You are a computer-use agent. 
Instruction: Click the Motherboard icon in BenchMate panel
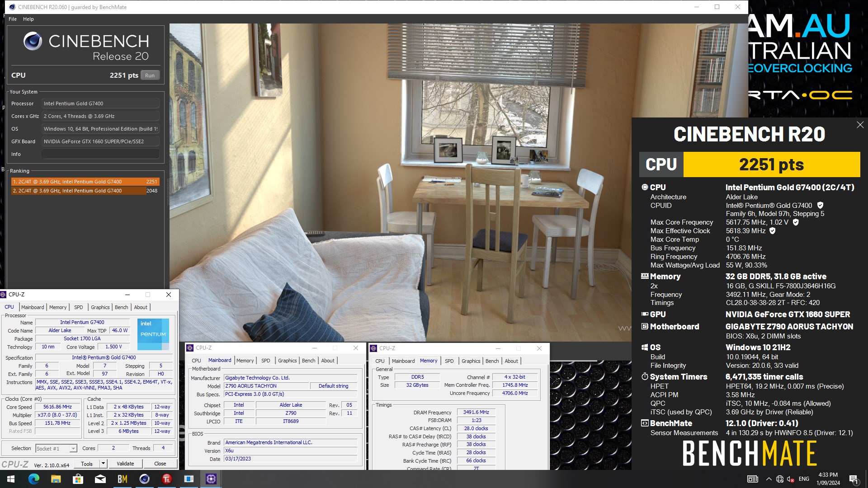tap(645, 326)
